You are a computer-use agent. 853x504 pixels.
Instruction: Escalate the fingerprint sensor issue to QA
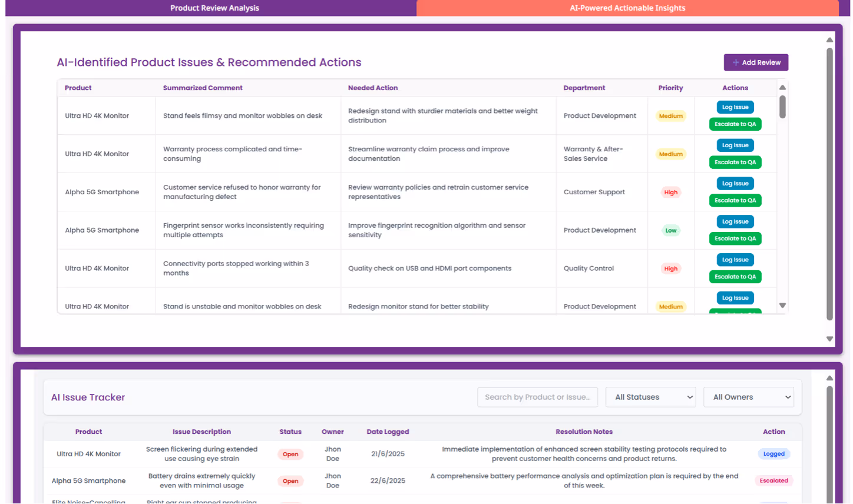735,238
